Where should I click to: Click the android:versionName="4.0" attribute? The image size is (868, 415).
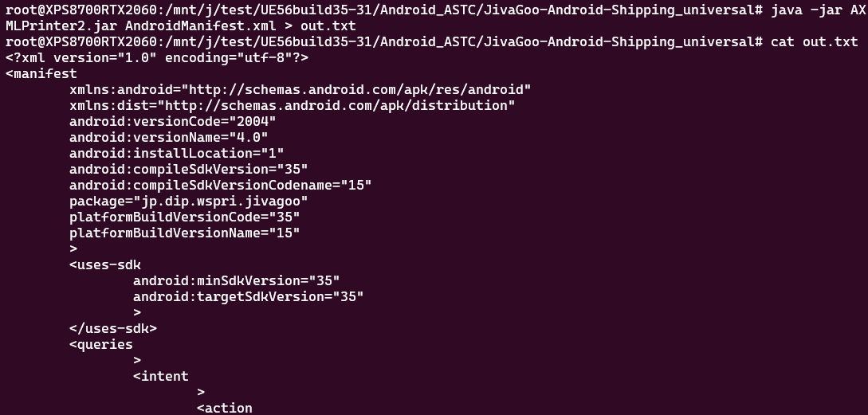click(x=168, y=137)
